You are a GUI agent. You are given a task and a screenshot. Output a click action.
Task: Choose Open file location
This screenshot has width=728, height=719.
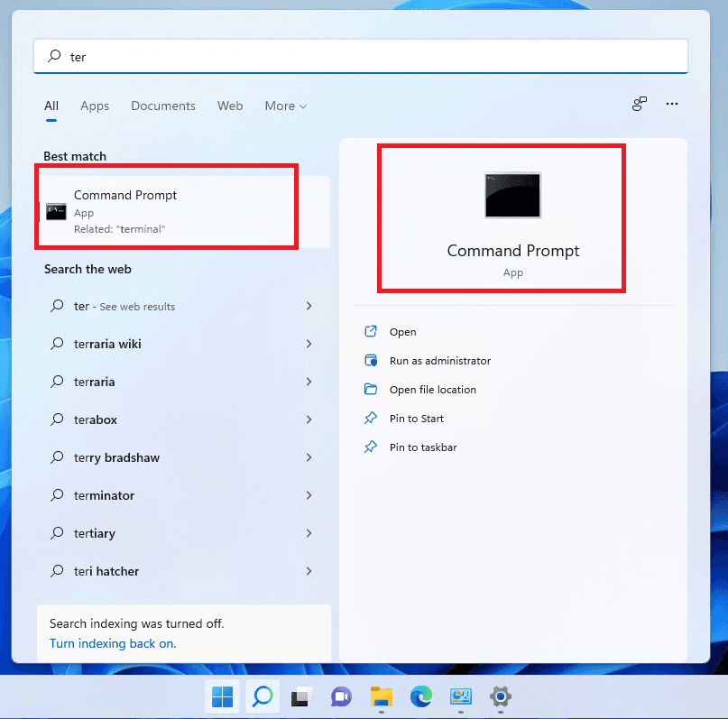[433, 390]
